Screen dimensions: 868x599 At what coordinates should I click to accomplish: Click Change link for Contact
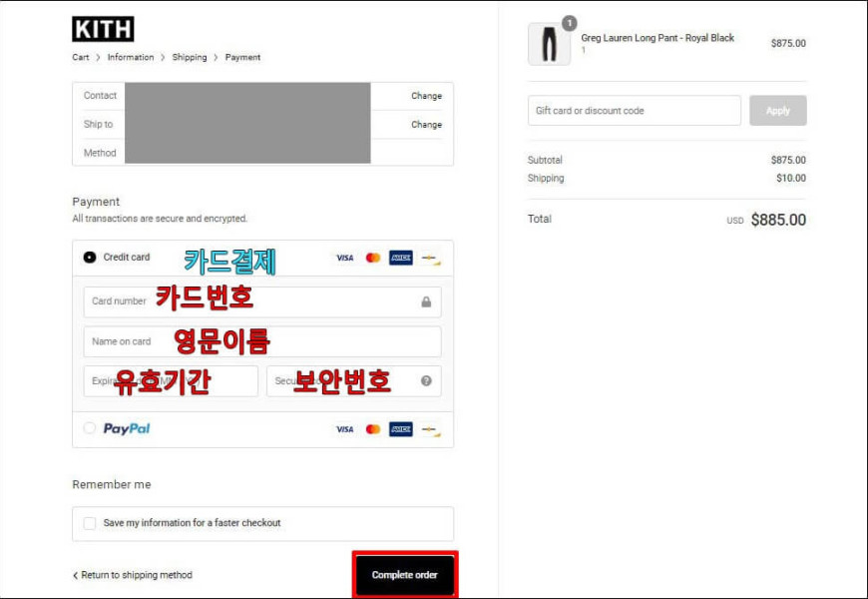coord(426,96)
